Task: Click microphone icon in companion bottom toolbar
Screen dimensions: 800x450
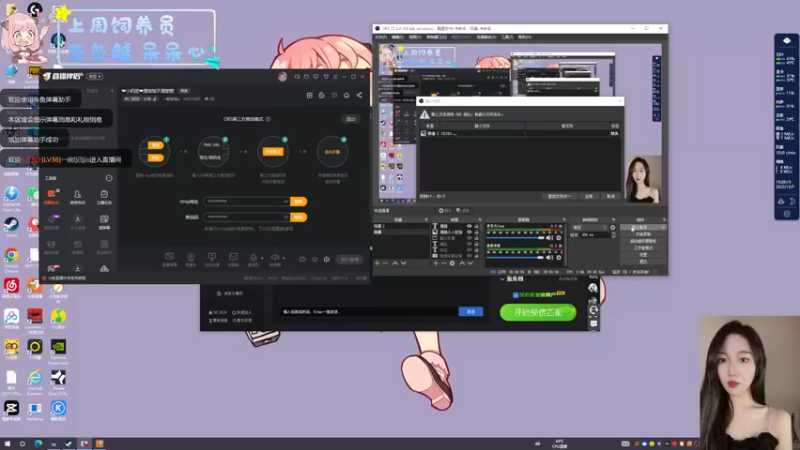Action: [x=254, y=257]
